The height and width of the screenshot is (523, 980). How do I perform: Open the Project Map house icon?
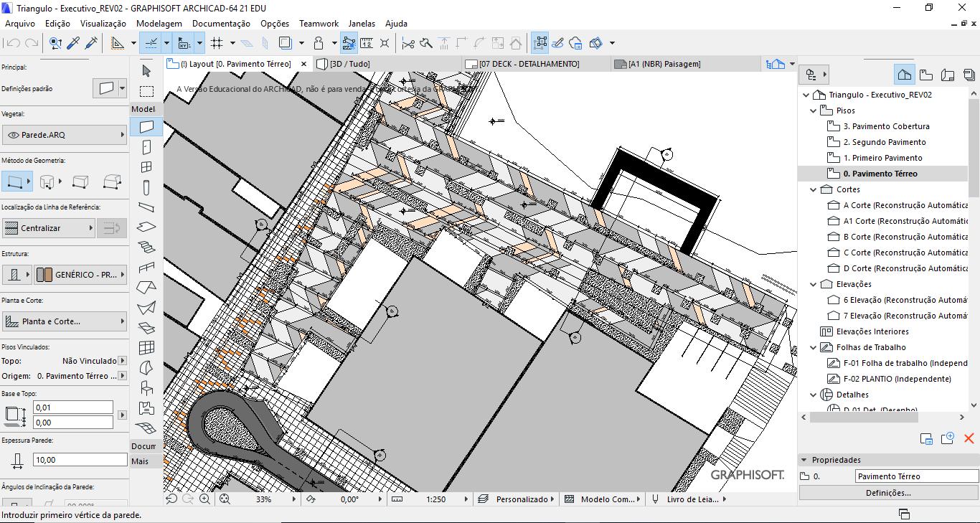tap(905, 74)
